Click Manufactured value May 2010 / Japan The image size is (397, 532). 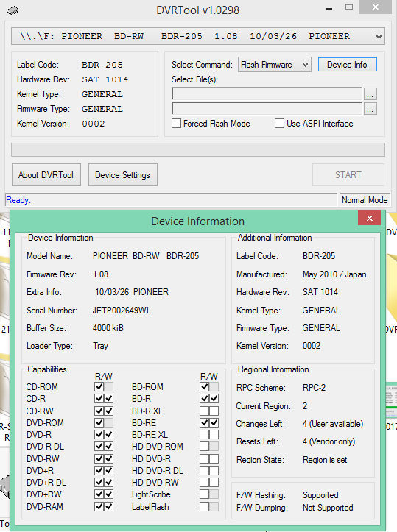334,274
